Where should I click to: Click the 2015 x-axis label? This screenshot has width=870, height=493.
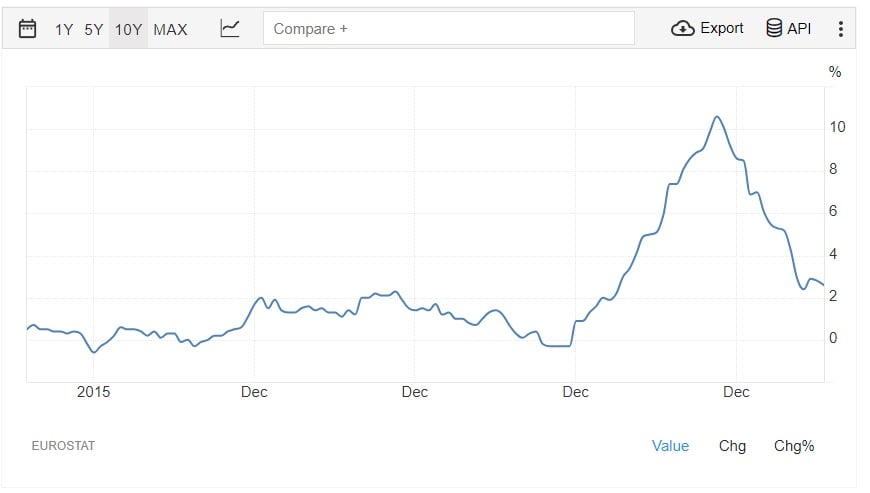pos(92,392)
